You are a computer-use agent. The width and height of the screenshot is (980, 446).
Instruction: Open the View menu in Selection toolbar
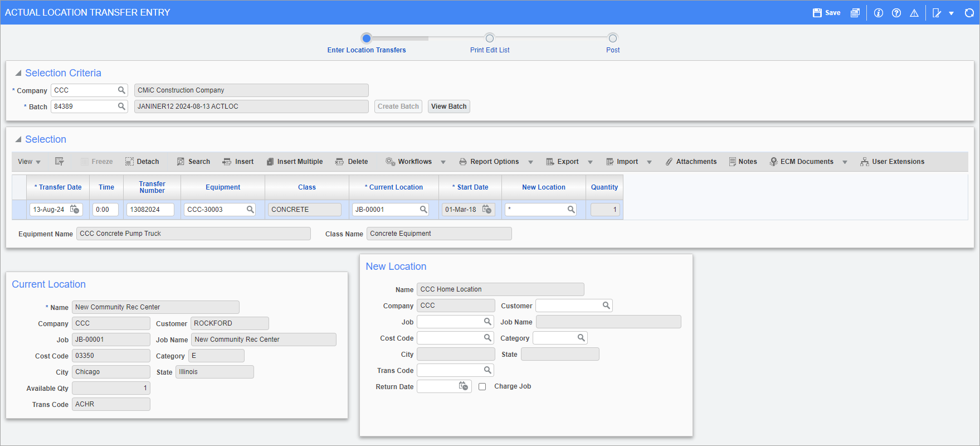(29, 162)
